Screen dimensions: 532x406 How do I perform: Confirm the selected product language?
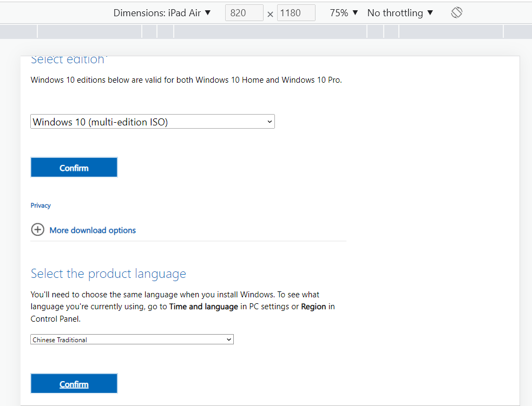[74, 384]
